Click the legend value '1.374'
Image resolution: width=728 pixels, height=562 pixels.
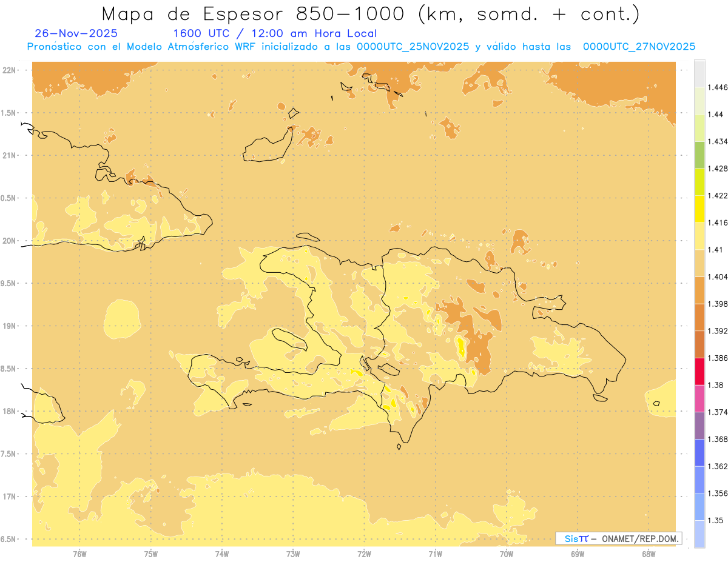pos(717,412)
